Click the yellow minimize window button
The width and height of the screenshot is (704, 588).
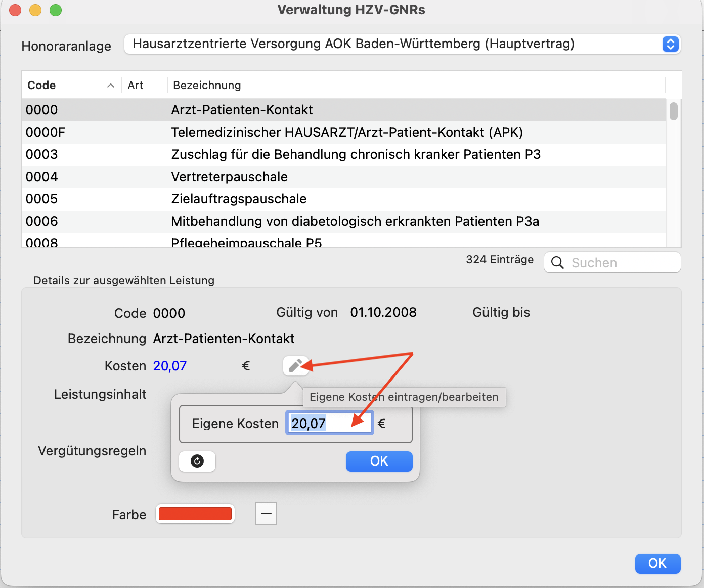[35, 10]
